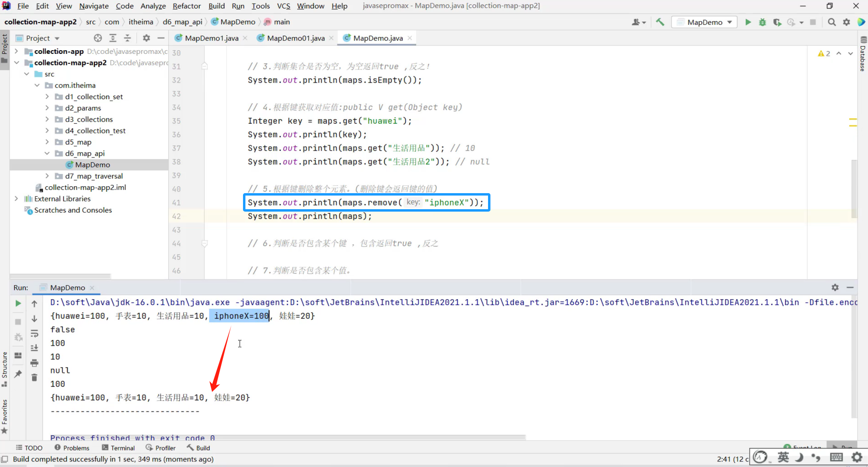The image size is (868, 467).
Task: Click the clear console trash icon
Action: (x=35, y=377)
